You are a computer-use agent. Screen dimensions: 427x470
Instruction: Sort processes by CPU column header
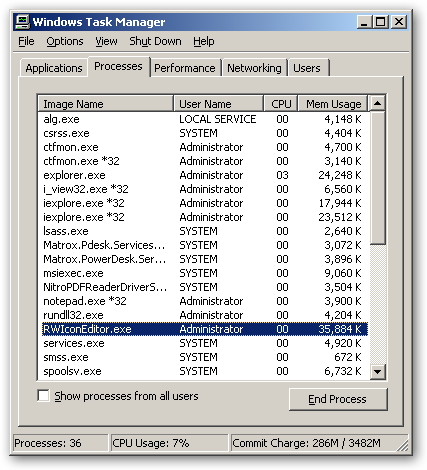(281, 104)
